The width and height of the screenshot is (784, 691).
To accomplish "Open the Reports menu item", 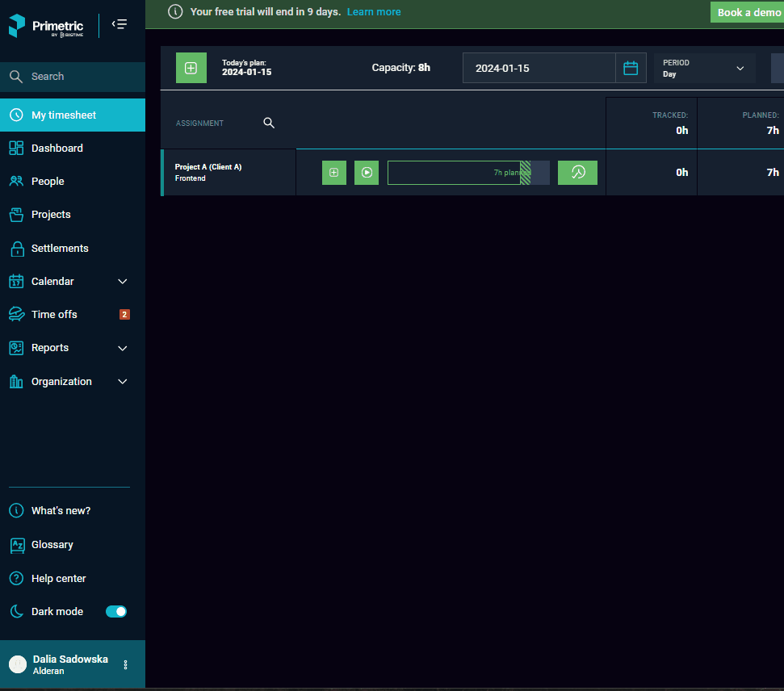I will 50,348.
